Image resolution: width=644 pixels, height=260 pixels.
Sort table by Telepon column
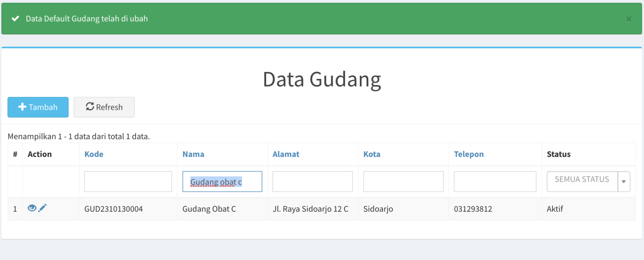[x=469, y=154]
